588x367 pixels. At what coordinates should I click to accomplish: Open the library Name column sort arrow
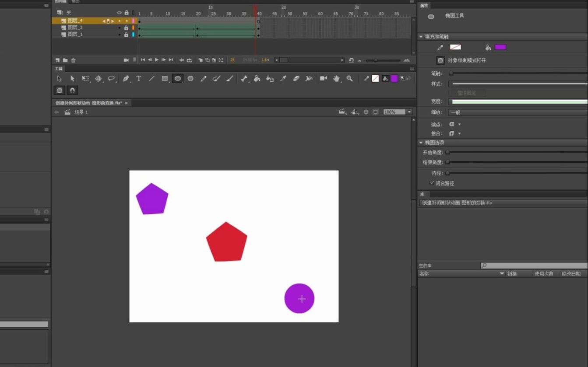coord(502,273)
